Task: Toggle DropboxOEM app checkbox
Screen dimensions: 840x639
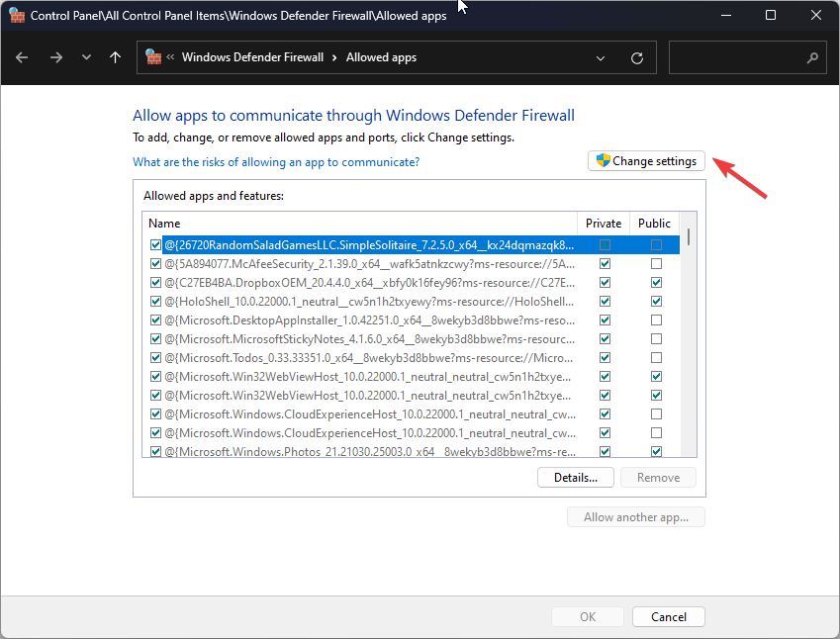Action: [155, 282]
